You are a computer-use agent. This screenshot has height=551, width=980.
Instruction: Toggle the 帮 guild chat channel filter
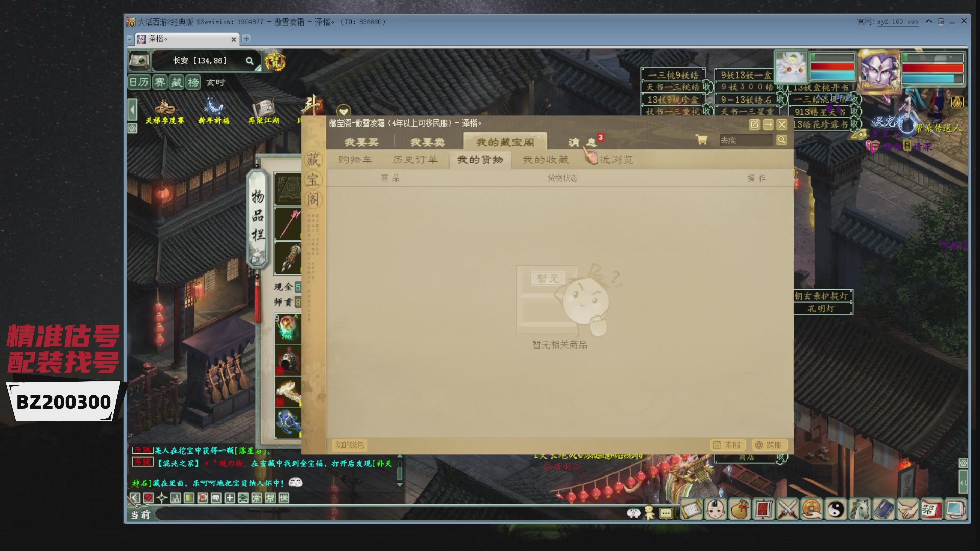click(x=270, y=497)
